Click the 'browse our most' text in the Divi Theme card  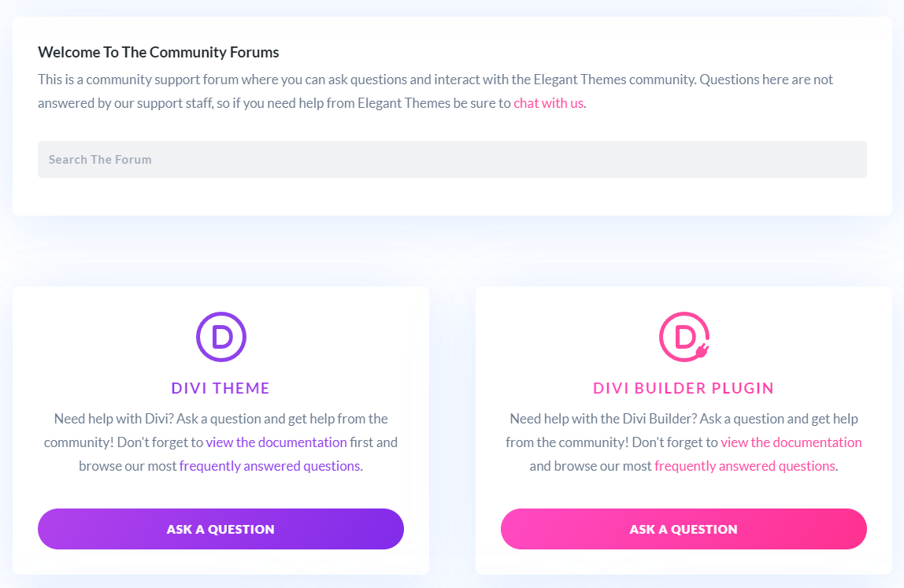tap(128, 466)
